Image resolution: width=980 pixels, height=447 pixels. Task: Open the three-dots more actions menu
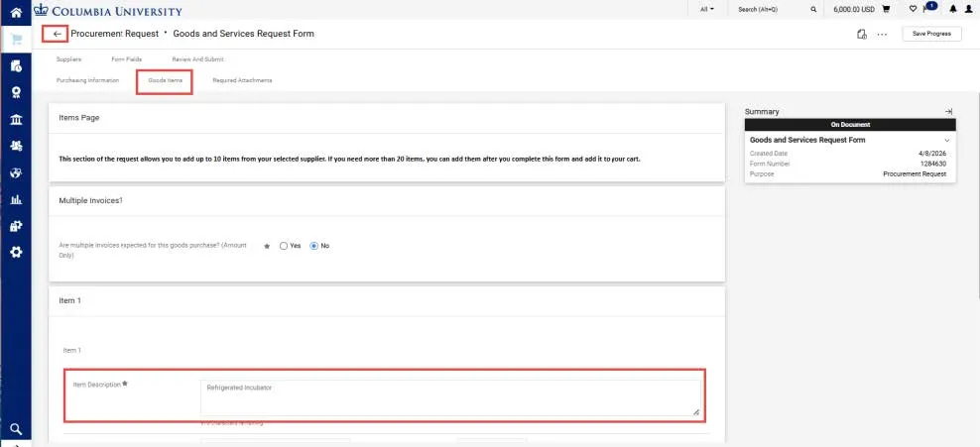pyautogui.click(x=882, y=35)
